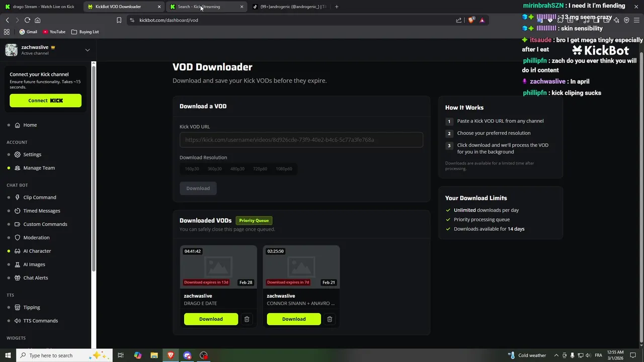Image resolution: width=644 pixels, height=362 pixels.
Task: Delete the CONNOR SINANN VOD with trash icon
Action: (x=330, y=319)
